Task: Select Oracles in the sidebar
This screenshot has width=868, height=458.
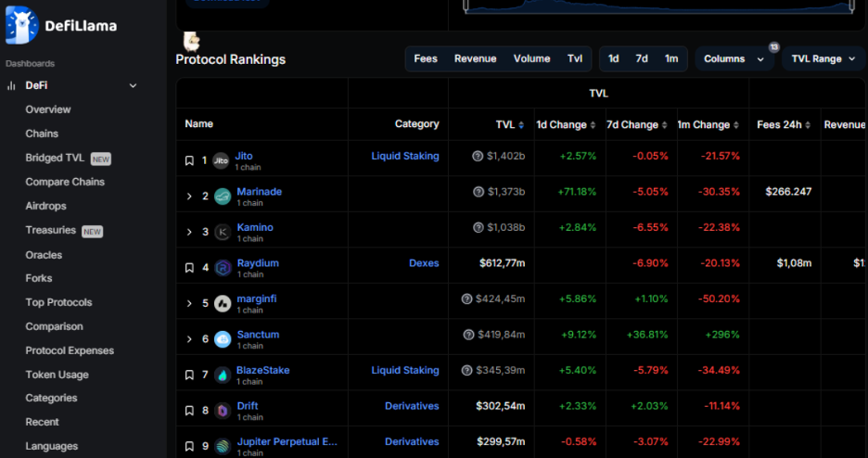Action: (x=44, y=255)
